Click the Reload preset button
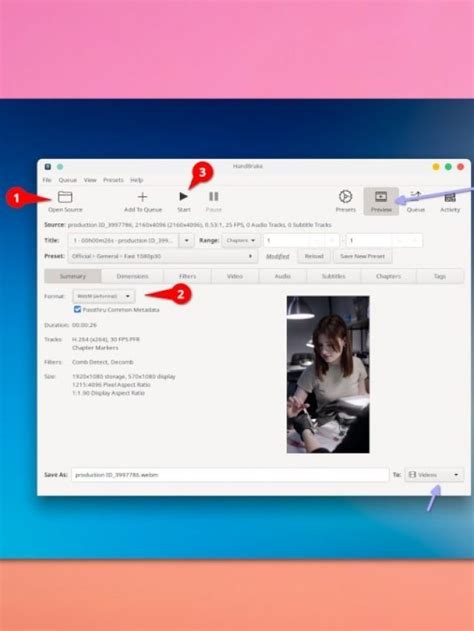The height and width of the screenshot is (631, 474). point(314,256)
